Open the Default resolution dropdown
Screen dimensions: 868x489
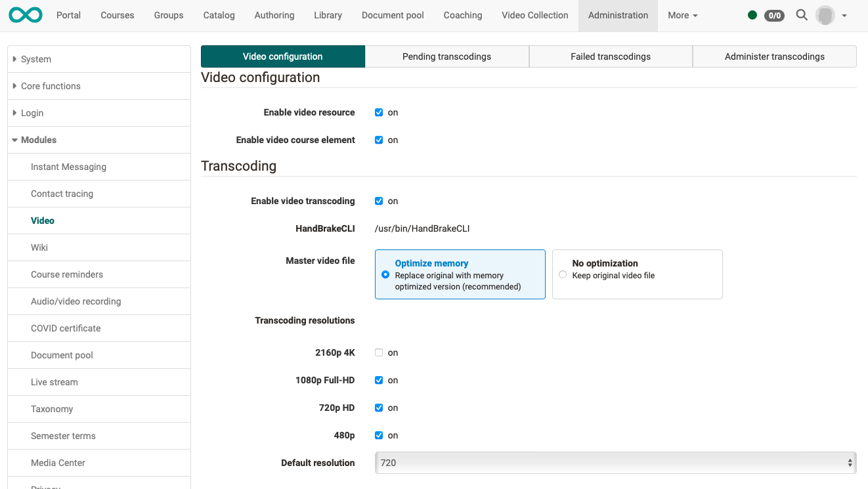(x=615, y=463)
